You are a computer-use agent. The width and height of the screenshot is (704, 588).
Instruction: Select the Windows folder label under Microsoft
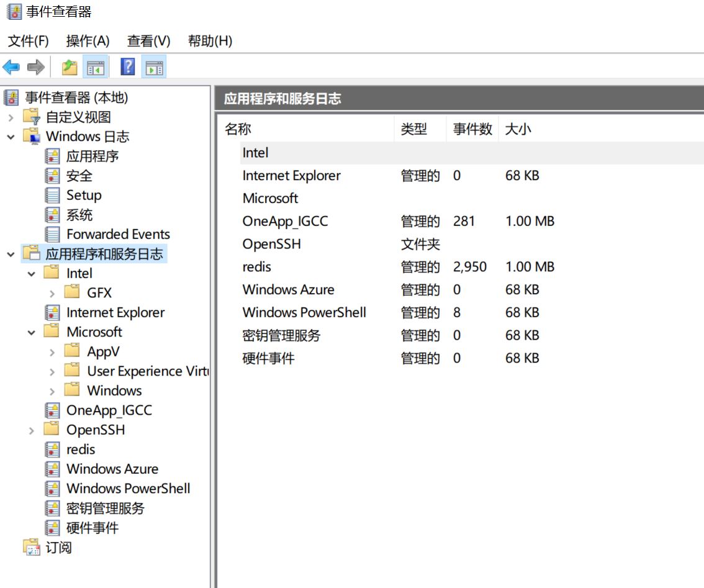[114, 391]
